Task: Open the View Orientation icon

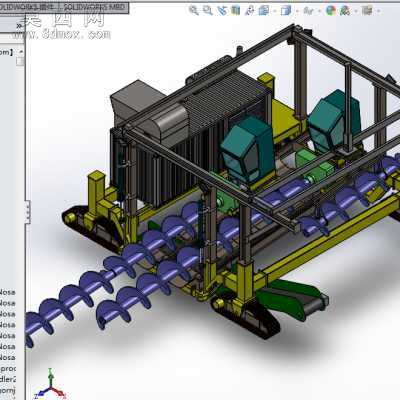Action: point(264,10)
